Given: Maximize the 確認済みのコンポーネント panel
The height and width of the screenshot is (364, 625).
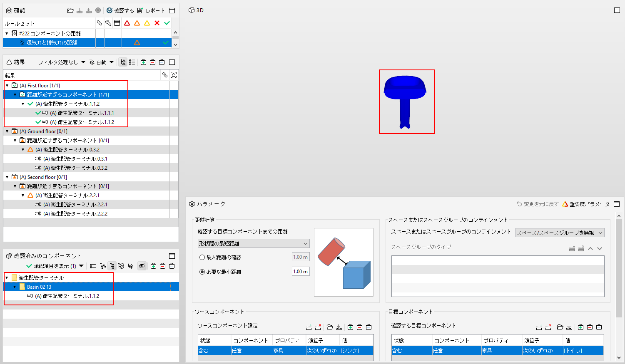Looking at the screenshot, I should click(172, 256).
